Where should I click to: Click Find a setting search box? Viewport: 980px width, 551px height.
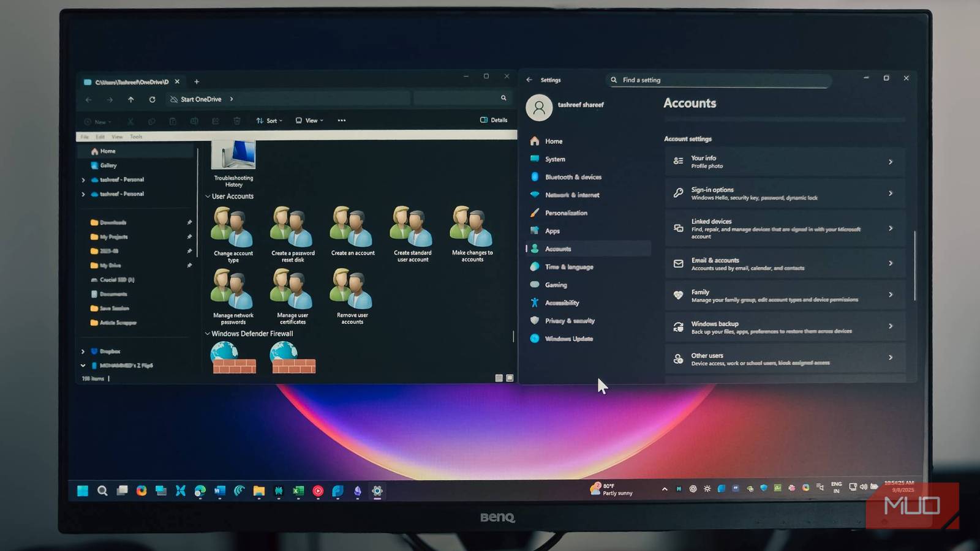point(718,80)
